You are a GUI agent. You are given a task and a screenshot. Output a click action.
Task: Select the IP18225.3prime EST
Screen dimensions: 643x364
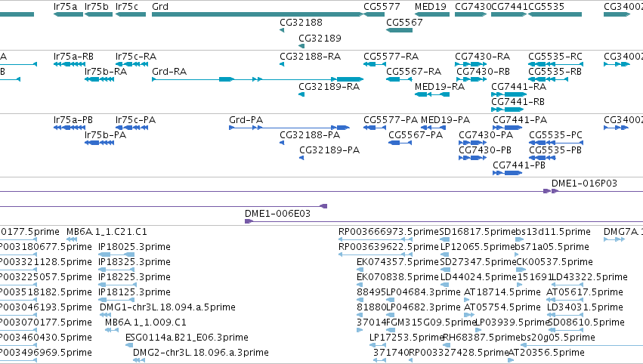click(116, 285)
